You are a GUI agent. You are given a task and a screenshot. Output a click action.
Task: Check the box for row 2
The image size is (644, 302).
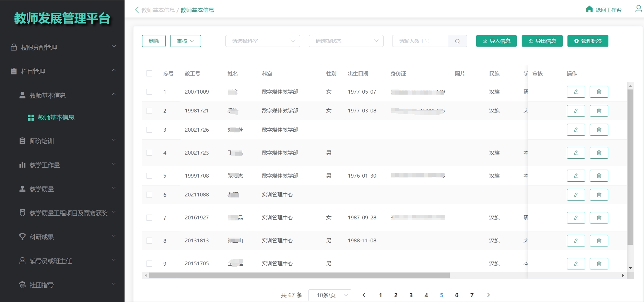click(x=149, y=111)
